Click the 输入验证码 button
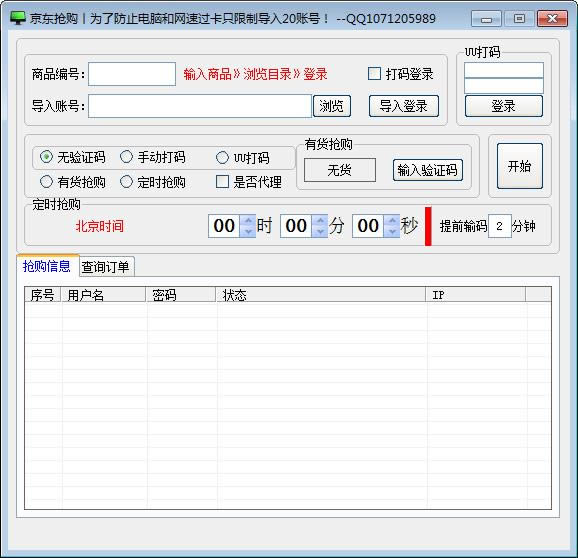The width and height of the screenshot is (578, 558). pyautogui.click(x=428, y=170)
